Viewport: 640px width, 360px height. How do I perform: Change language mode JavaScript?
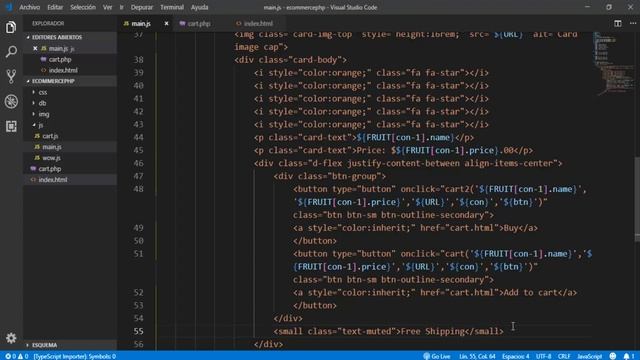pos(589,356)
